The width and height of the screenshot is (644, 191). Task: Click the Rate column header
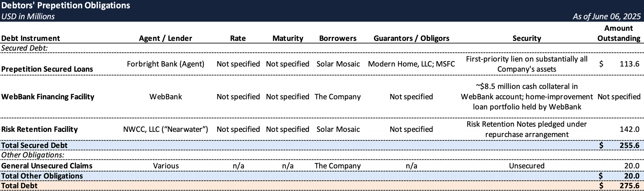(238, 38)
